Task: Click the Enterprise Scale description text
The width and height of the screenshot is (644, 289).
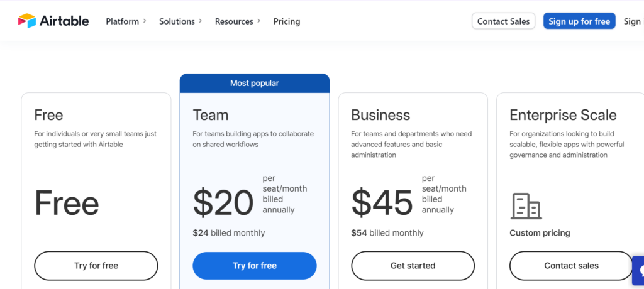Action: 567,144
